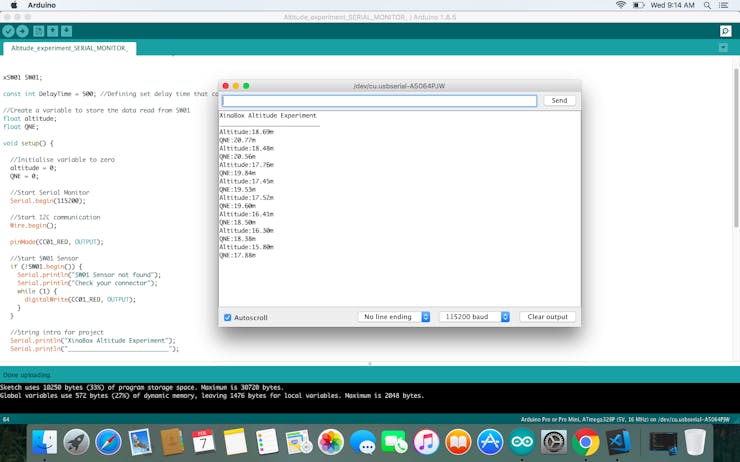The height and width of the screenshot is (462, 740).
Task: Launch Safari from the dock
Action: point(108,442)
